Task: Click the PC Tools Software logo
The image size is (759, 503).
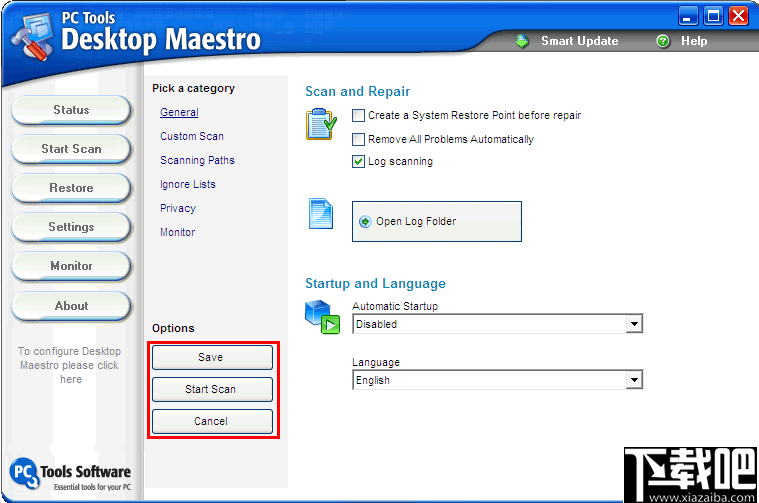Action: coord(70,474)
